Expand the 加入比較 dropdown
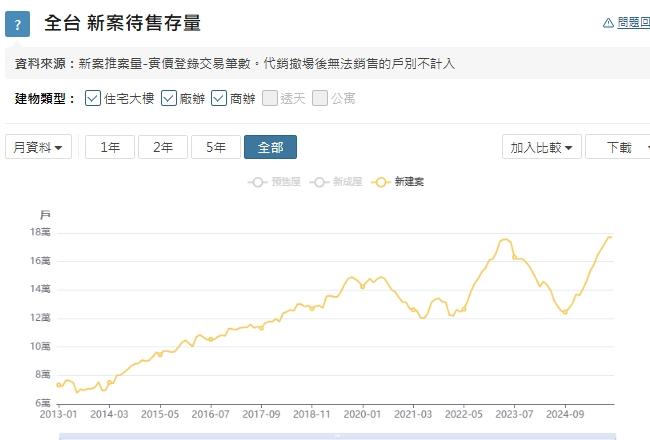 pyautogui.click(x=541, y=147)
